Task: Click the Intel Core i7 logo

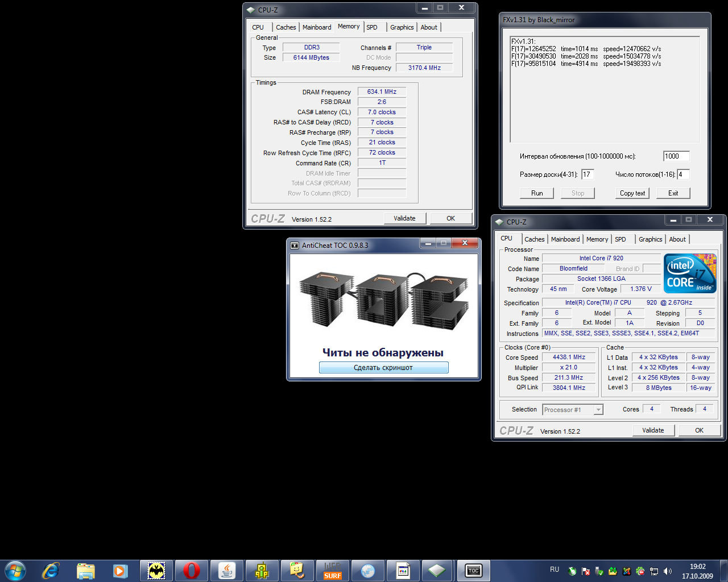Action: click(x=690, y=273)
